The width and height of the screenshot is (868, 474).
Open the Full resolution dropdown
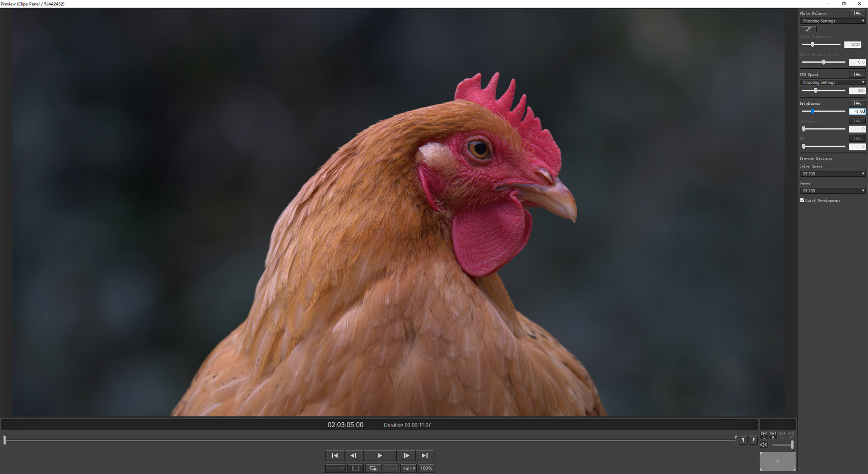pyautogui.click(x=409, y=468)
